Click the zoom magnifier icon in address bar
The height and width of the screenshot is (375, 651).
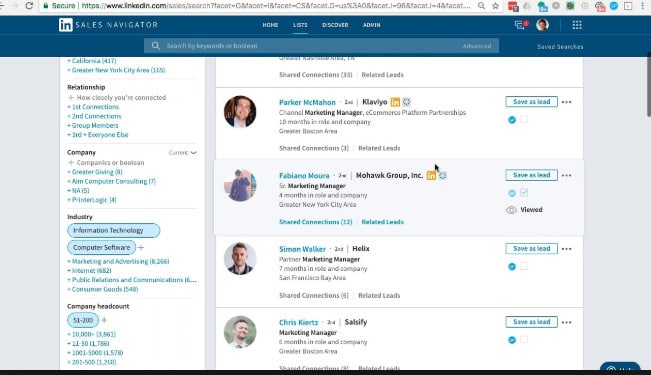pos(481,6)
